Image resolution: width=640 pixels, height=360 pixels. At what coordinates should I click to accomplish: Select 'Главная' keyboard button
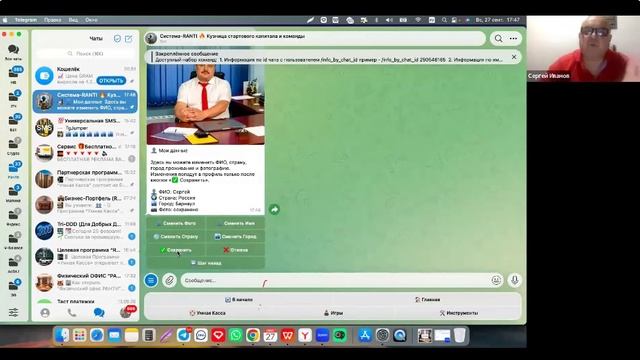pyautogui.click(x=427, y=300)
